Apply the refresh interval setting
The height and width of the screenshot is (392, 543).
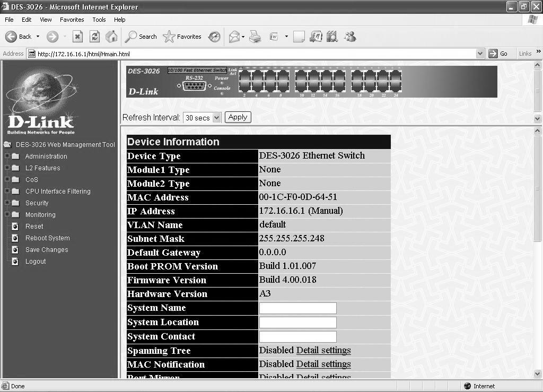(x=238, y=117)
